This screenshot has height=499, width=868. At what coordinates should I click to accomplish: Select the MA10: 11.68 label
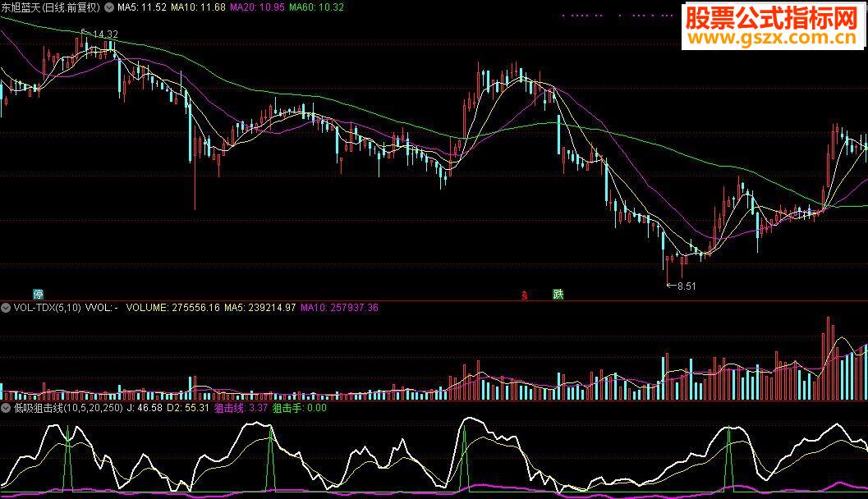[x=198, y=7]
